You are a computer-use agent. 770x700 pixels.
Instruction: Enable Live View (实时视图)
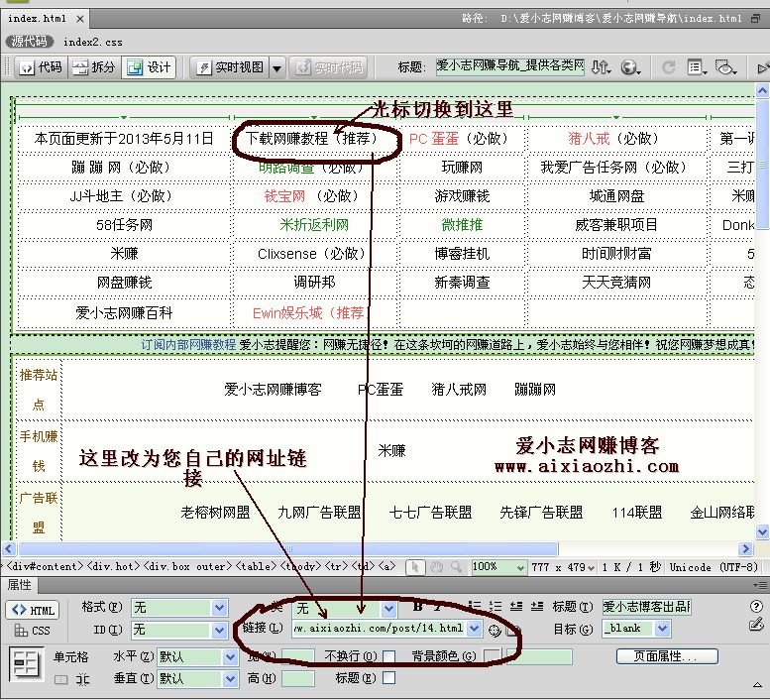click(x=230, y=67)
